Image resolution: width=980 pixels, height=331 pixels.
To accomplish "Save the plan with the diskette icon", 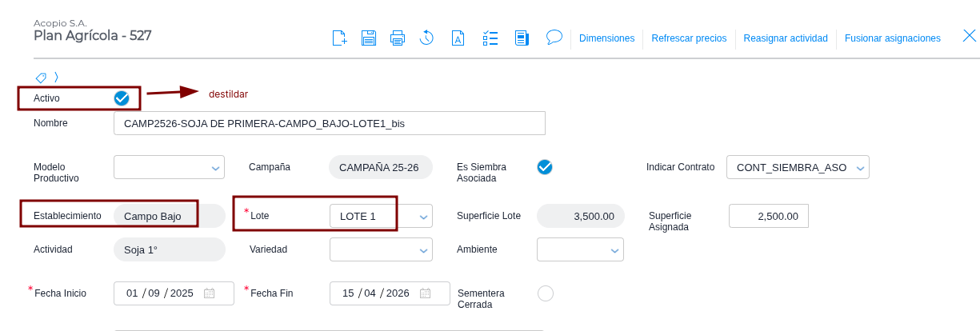I will pyautogui.click(x=369, y=38).
